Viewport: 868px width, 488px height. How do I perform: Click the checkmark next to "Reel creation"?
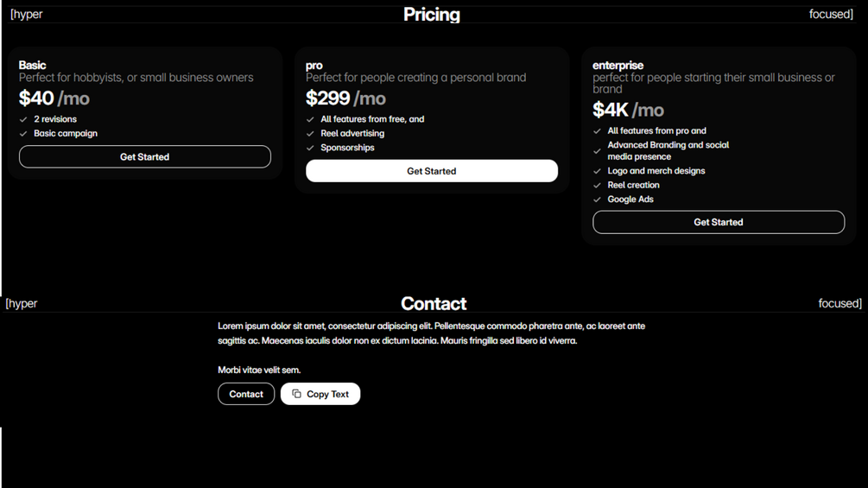coord(597,185)
